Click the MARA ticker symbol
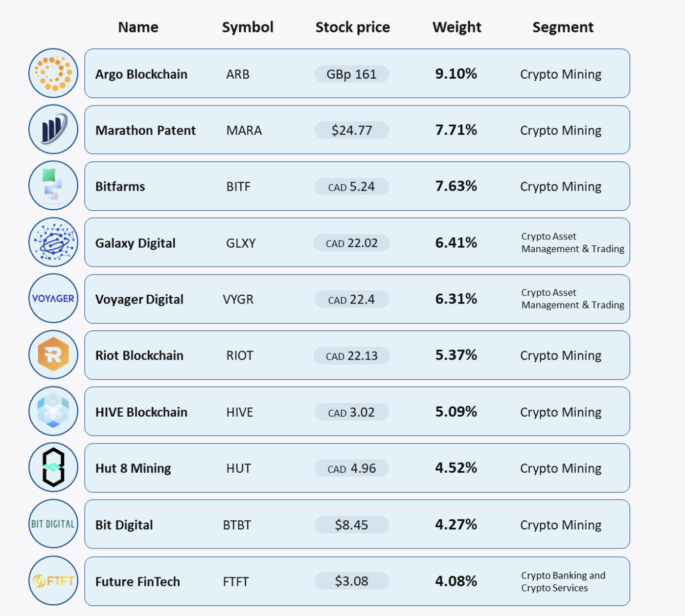The width and height of the screenshot is (685, 616). pos(244,131)
